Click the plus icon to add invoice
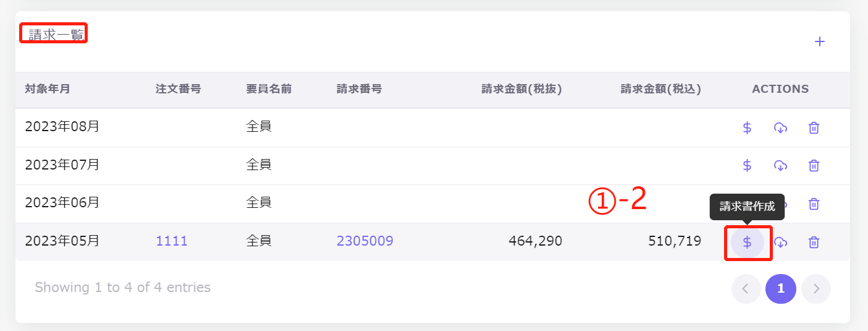Image resolution: width=868 pixels, height=331 pixels. [x=820, y=42]
